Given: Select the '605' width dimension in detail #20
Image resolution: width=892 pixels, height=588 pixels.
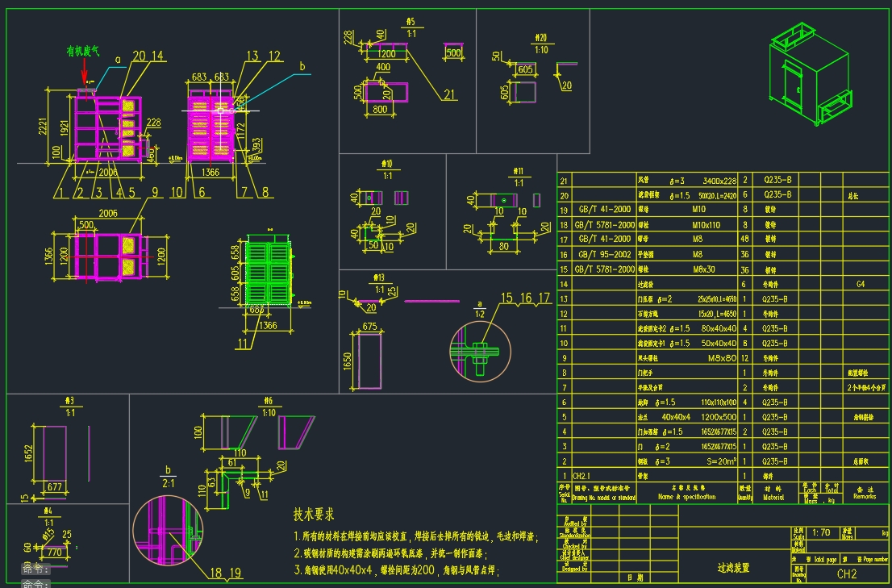Looking at the screenshot, I should [526, 69].
